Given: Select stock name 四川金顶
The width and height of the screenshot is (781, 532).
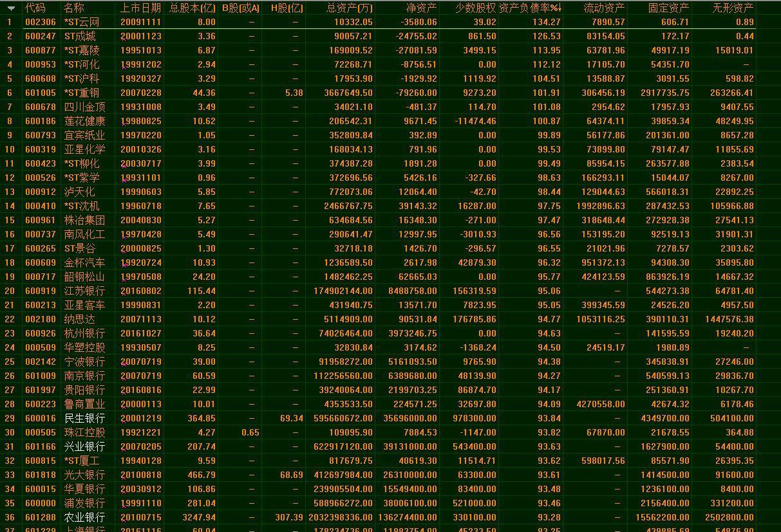Looking at the screenshot, I should coord(84,107).
